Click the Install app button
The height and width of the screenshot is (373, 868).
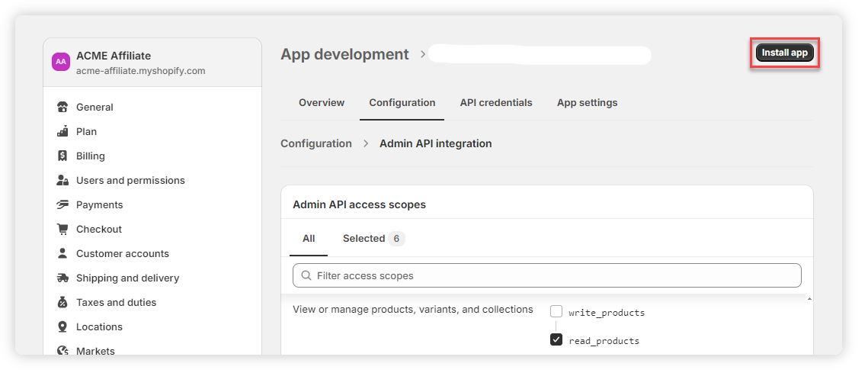pyautogui.click(x=784, y=53)
